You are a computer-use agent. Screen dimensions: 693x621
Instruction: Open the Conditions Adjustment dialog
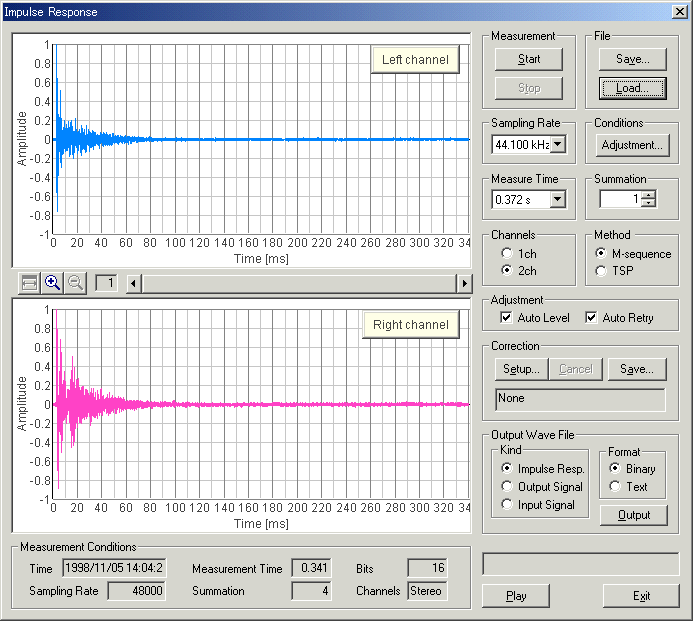click(633, 145)
